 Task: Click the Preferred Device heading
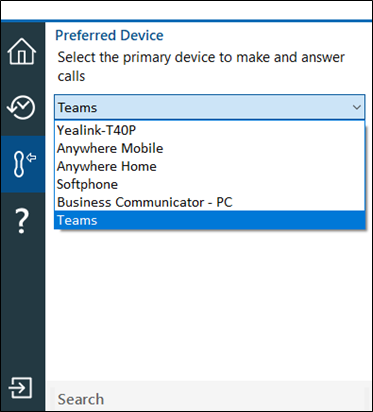[x=109, y=35]
